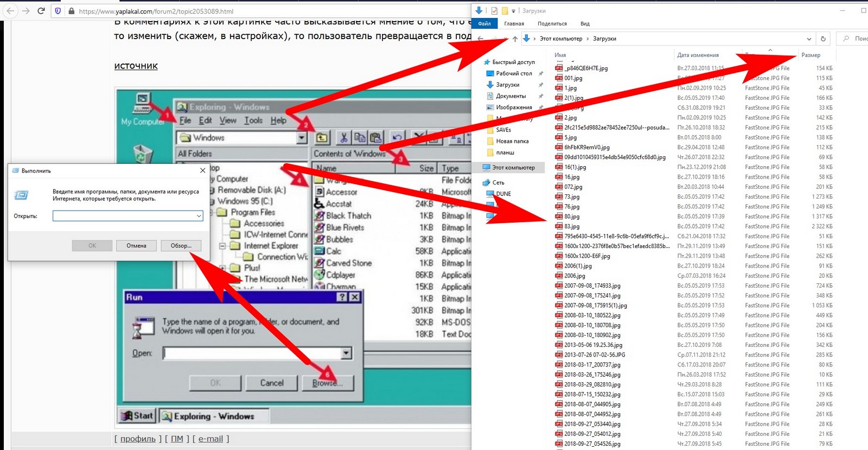Click the Windows 95 screenshot image in the post
Screen dimensions: 868x450
coord(294,257)
